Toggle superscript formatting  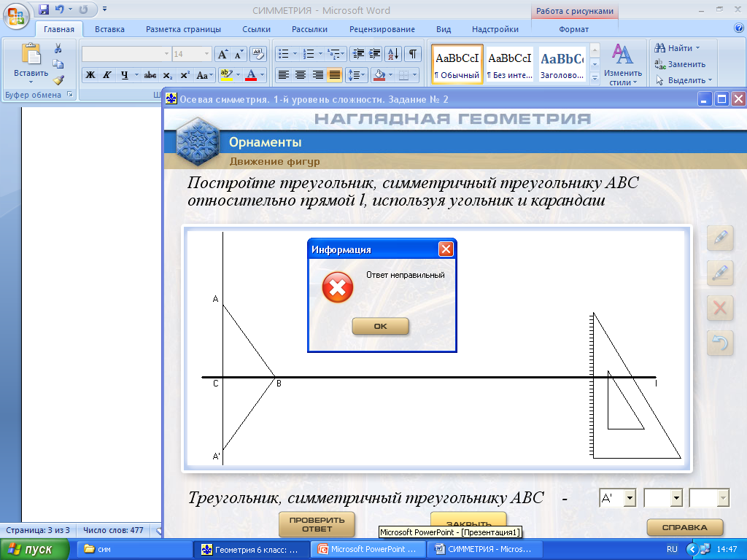pyautogui.click(x=185, y=75)
